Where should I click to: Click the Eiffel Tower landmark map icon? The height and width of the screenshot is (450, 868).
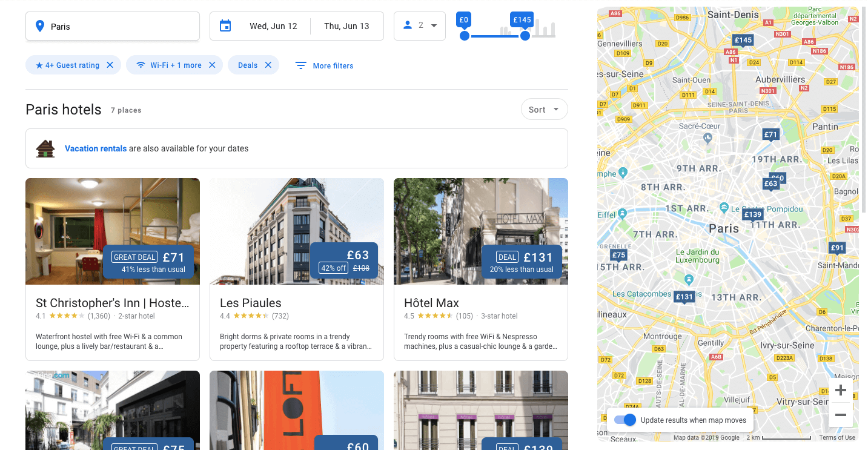[x=622, y=214]
